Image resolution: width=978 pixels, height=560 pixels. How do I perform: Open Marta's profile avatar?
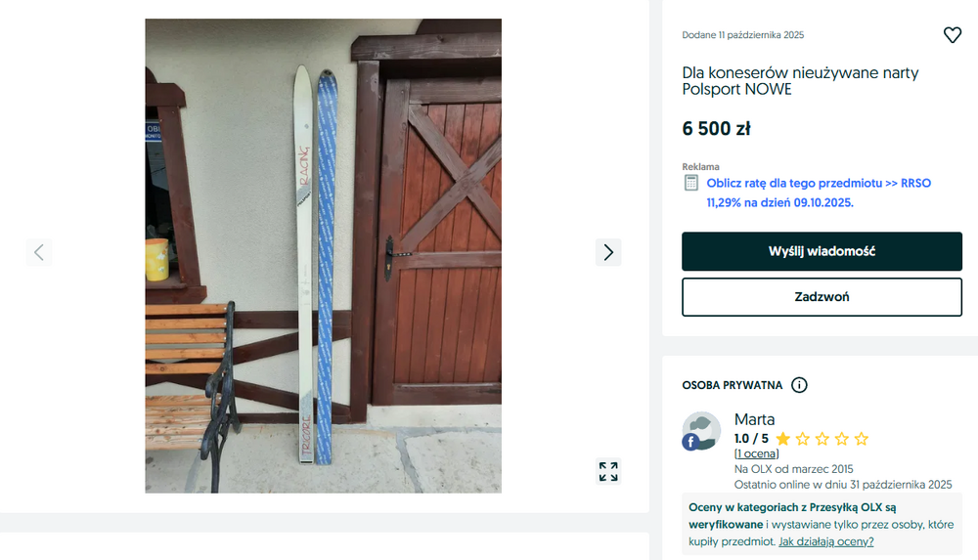coord(701,431)
